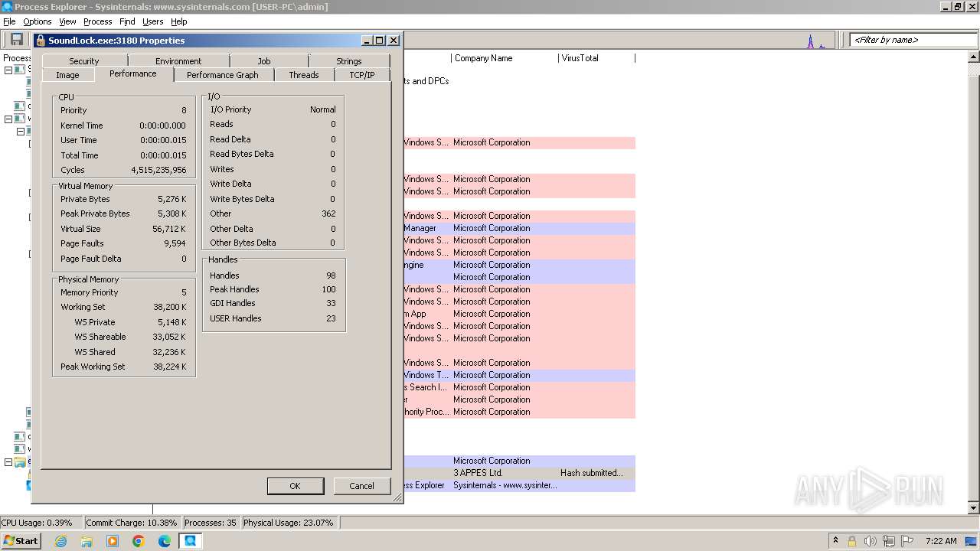Click the Start button
The width and height of the screenshot is (980, 551).
(x=21, y=541)
